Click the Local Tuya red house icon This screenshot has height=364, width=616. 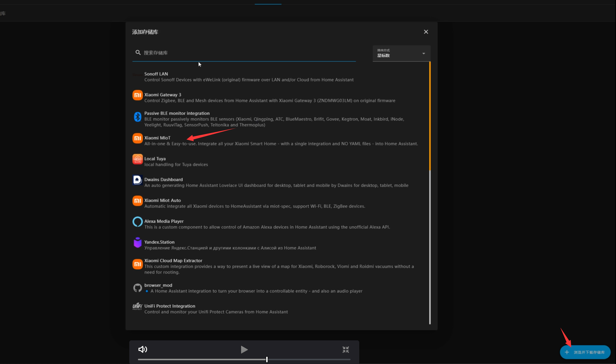click(137, 159)
